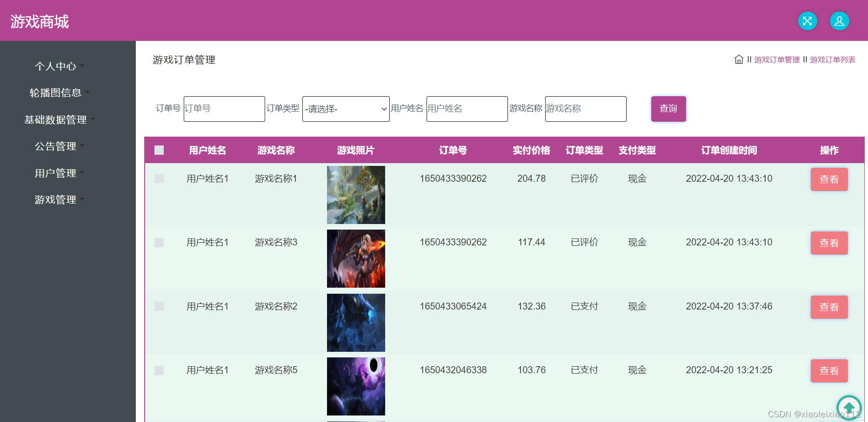The image size is (868, 422).
Task: Open the 游戏订单管理 breadcrumb link
Action: pos(777,59)
